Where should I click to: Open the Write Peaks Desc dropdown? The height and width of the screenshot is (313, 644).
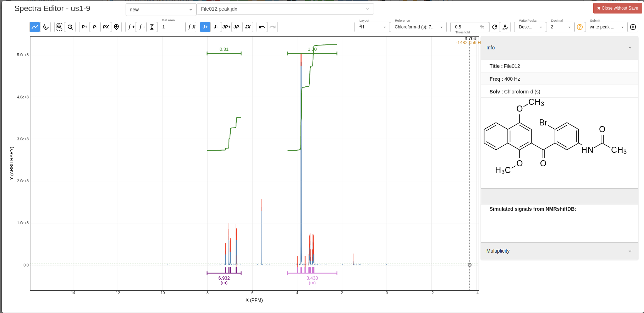(x=530, y=27)
